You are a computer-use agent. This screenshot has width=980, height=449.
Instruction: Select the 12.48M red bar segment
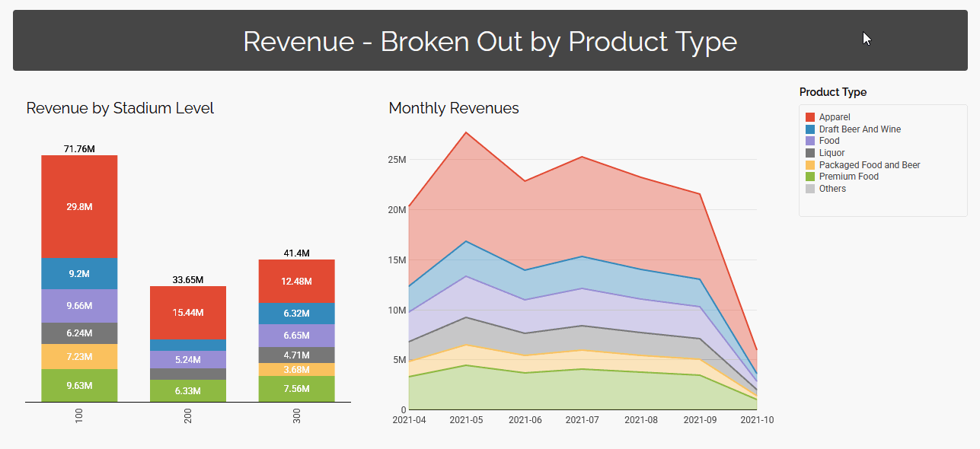[x=296, y=281]
